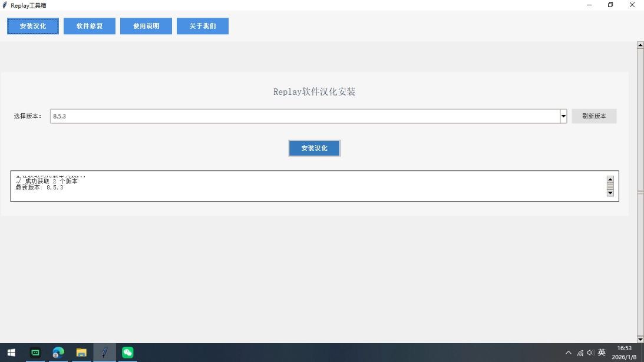The height and width of the screenshot is (362, 644).
Task: Open the volume control in system tray
Action: [590, 353]
